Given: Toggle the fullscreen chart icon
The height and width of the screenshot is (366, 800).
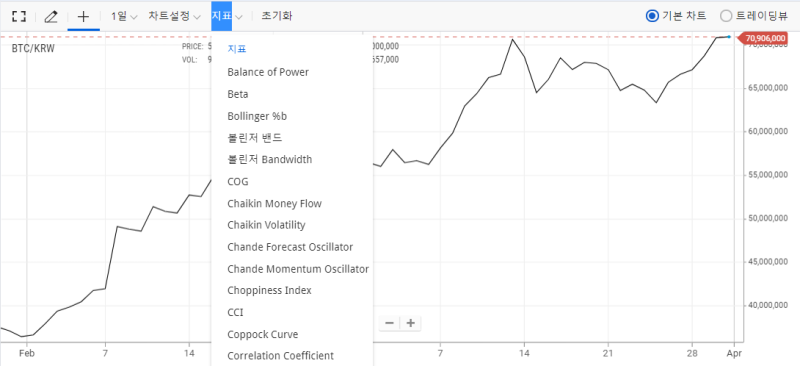Looking at the screenshot, I should 19,16.
